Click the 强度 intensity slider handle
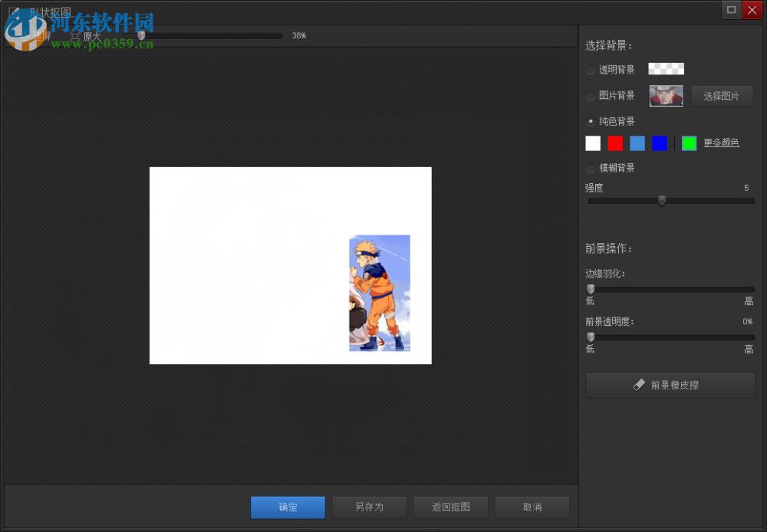Image resolution: width=767 pixels, height=532 pixels. [662, 200]
